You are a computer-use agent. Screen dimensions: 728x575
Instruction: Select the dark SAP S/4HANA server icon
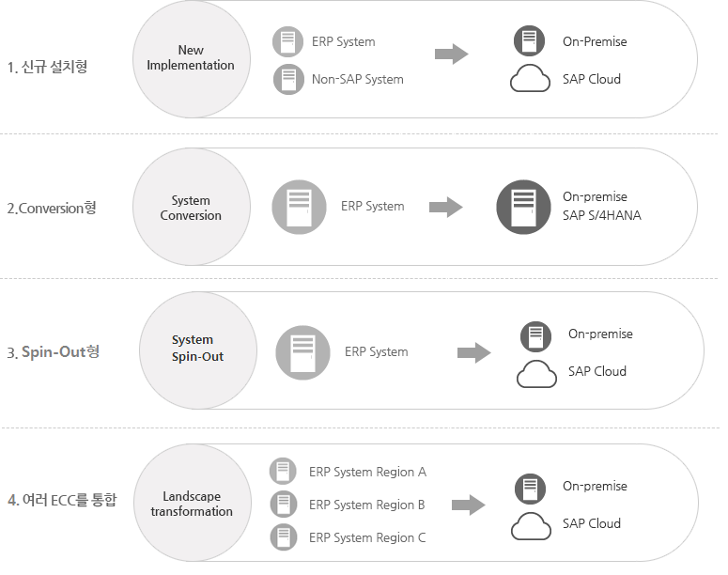(x=523, y=206)
